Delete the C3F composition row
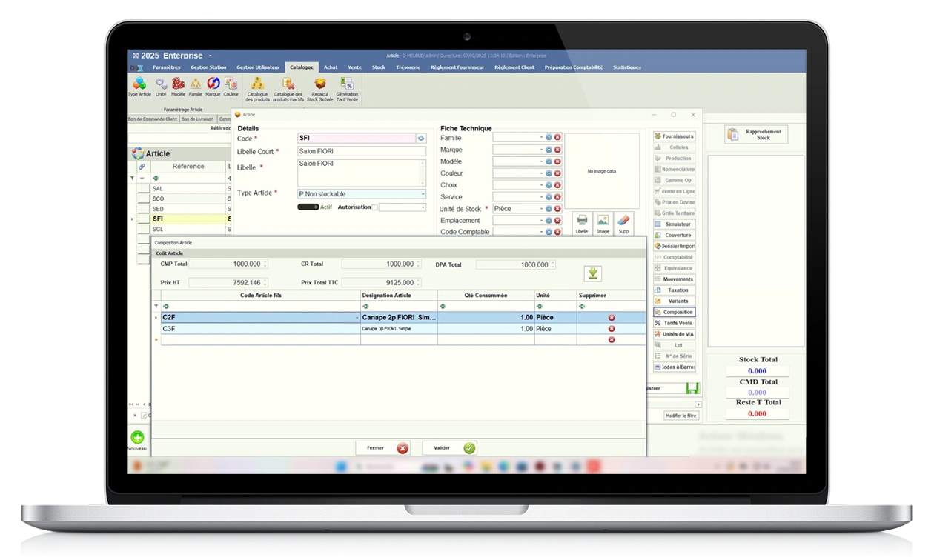Viewport: 934px width, 560px height. coord(612,329)
